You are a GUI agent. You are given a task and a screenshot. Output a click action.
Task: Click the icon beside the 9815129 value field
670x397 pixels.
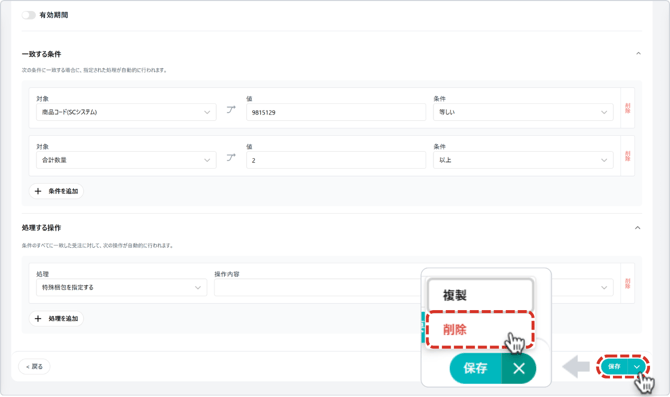click(x=231, y=110)
